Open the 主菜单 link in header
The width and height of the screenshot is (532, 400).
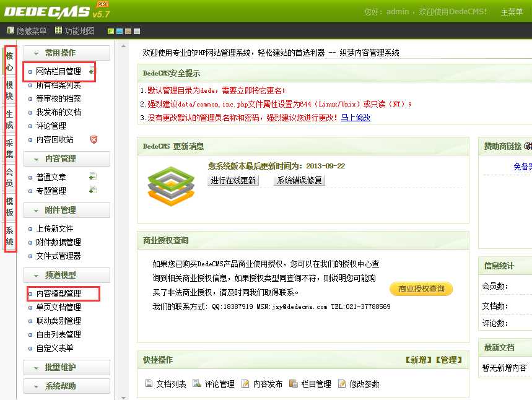[x=512, y=12]
